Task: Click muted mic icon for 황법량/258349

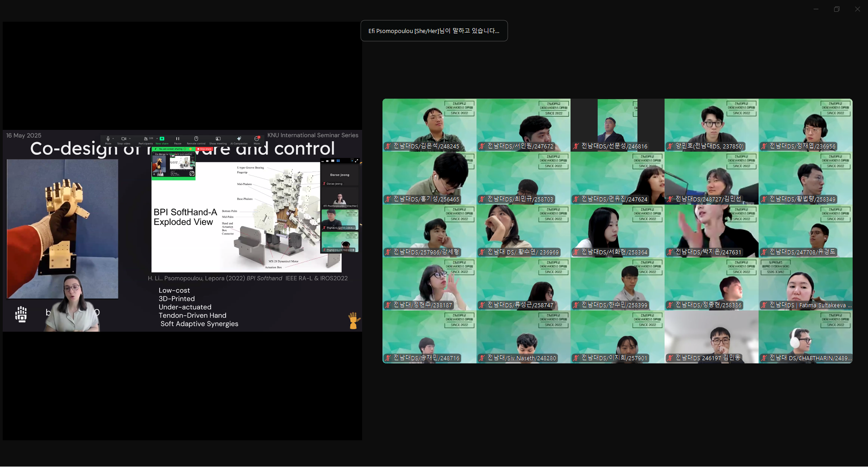Action: [x=764, y=199]
